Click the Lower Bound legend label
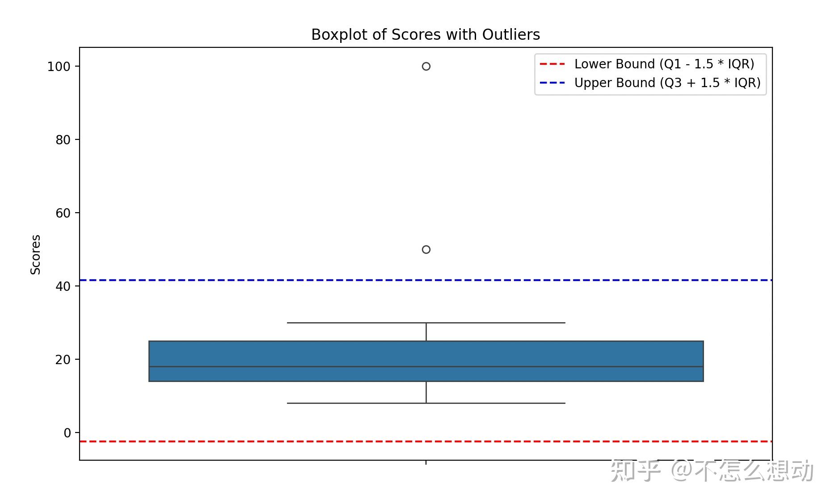The height and width of the screenshot is (504, 835). click(664, 64)
